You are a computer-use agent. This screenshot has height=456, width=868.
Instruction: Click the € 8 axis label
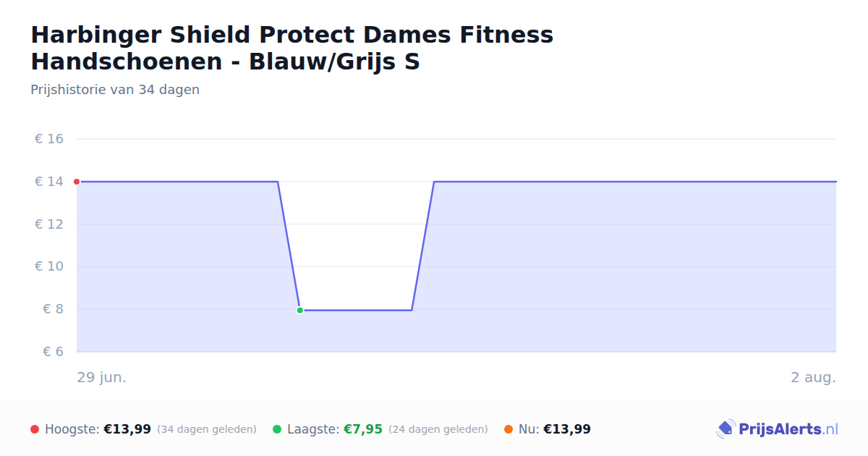tap(54, 309)
